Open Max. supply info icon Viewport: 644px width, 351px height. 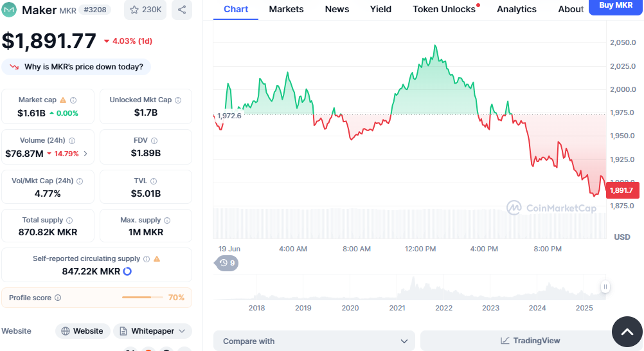(x=167, y=221)
